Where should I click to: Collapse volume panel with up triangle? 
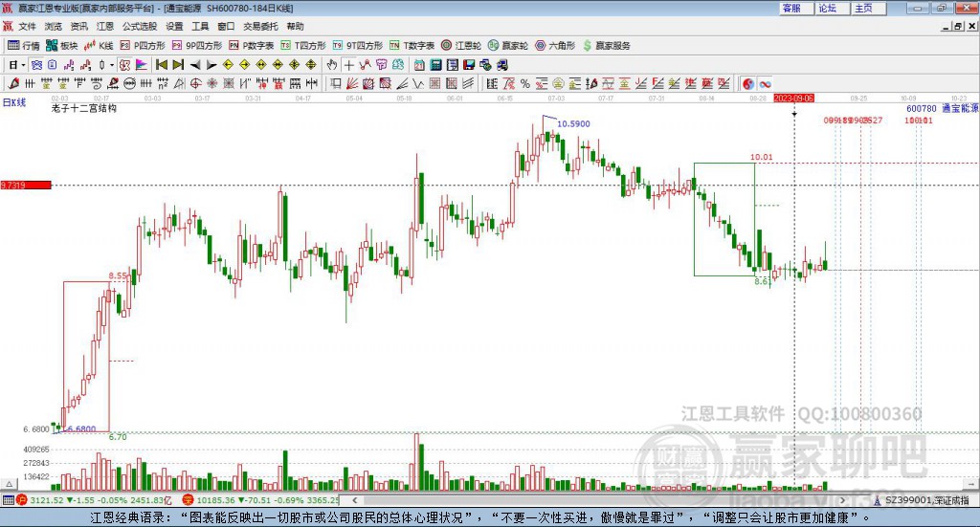click(9, 484)
